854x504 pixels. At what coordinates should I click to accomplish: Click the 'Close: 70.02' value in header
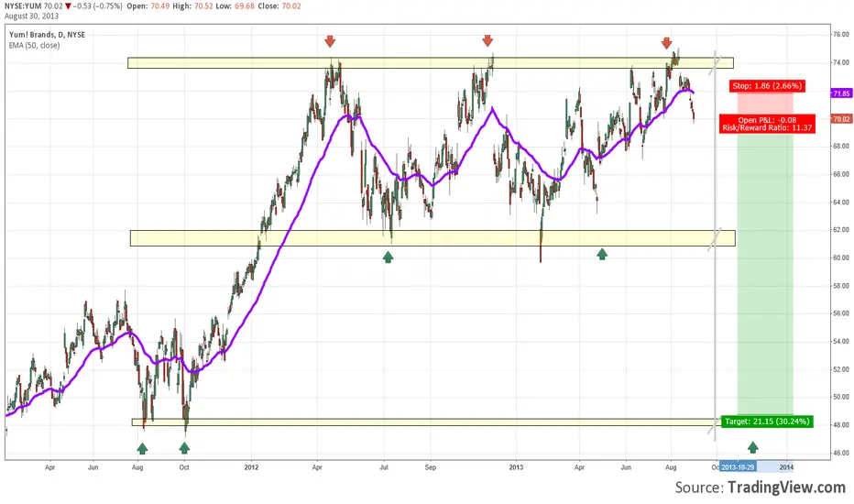pos(279,6)
